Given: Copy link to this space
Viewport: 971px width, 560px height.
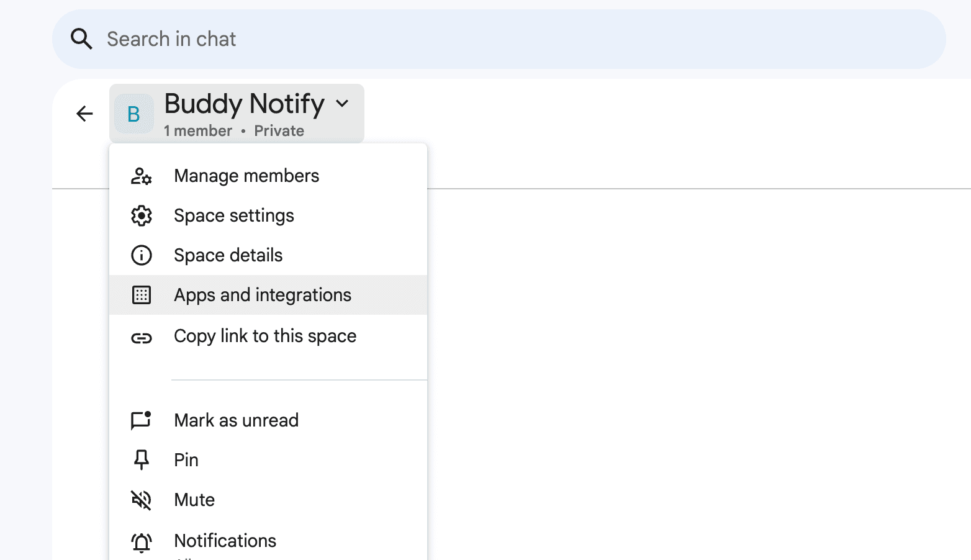Looking at the screenshot, I should (x=264, y=336).
